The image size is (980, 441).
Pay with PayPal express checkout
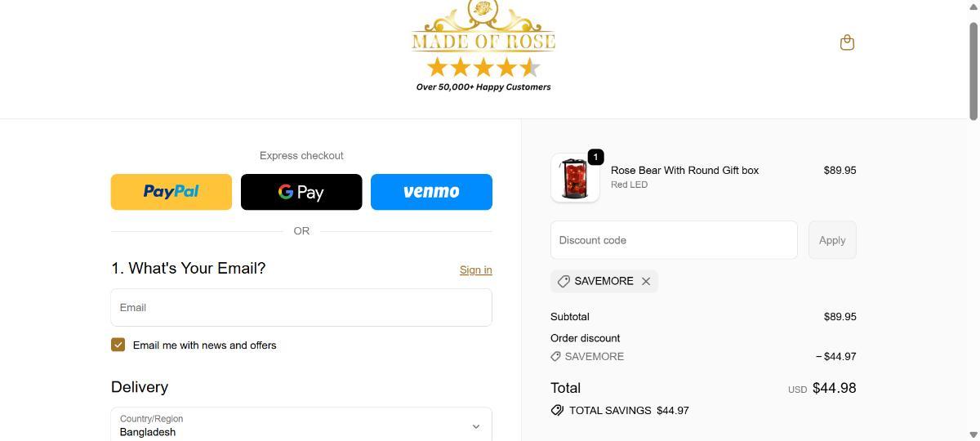[x=171, y=192]
